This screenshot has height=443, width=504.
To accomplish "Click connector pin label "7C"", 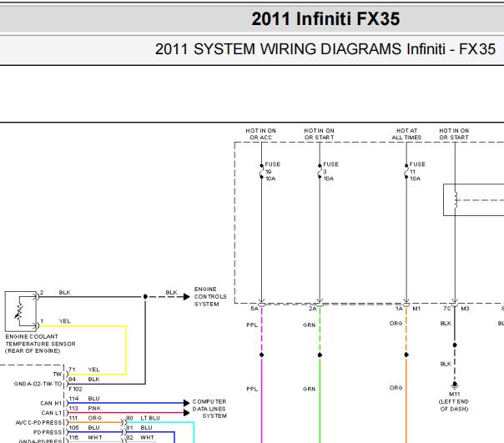I will [446, 309].
